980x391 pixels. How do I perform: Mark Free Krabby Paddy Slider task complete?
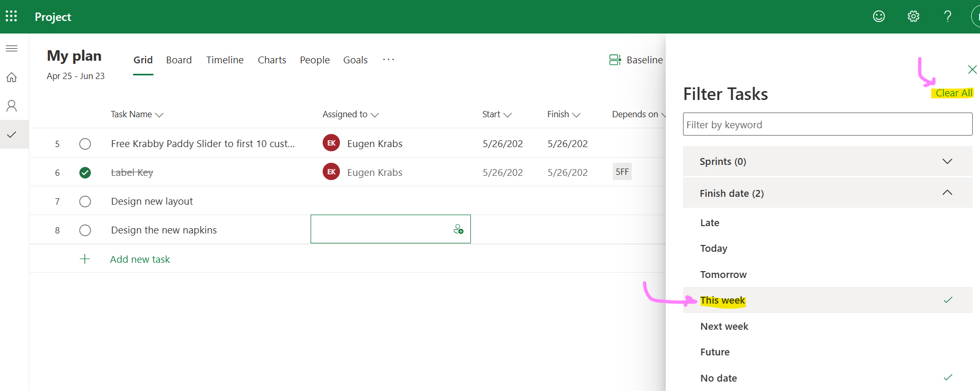point(85,144)
